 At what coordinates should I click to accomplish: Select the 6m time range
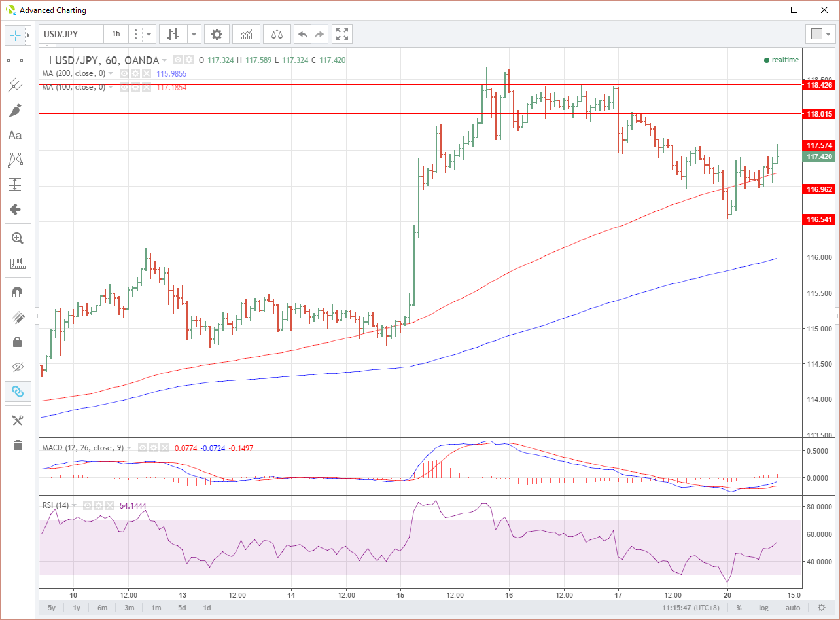(102, 608)
